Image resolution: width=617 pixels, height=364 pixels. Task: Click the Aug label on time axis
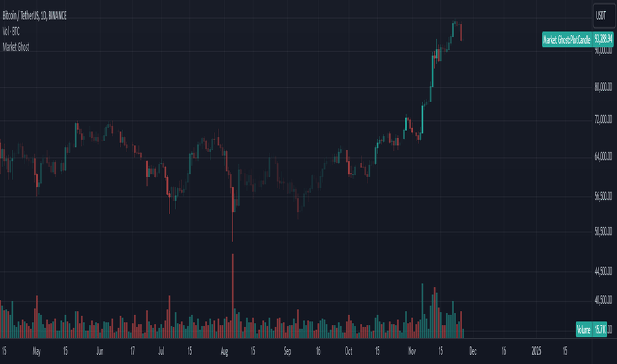tap(224, 351)
